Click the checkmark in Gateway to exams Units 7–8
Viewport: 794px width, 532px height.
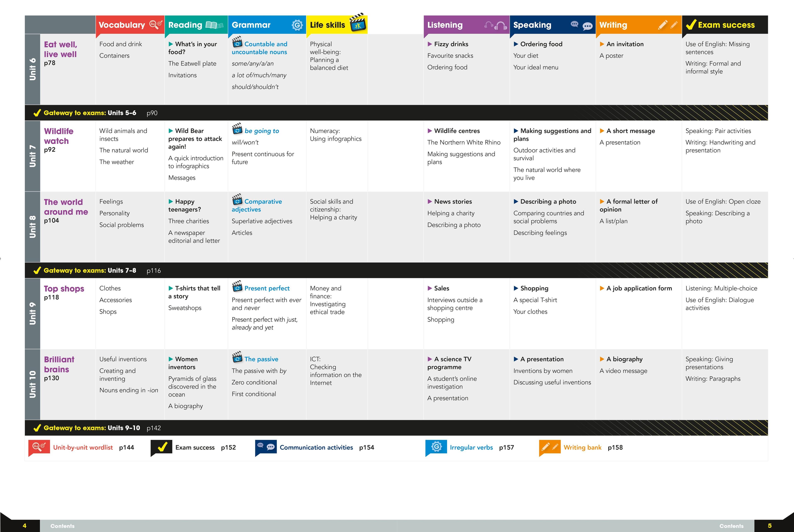37,270
